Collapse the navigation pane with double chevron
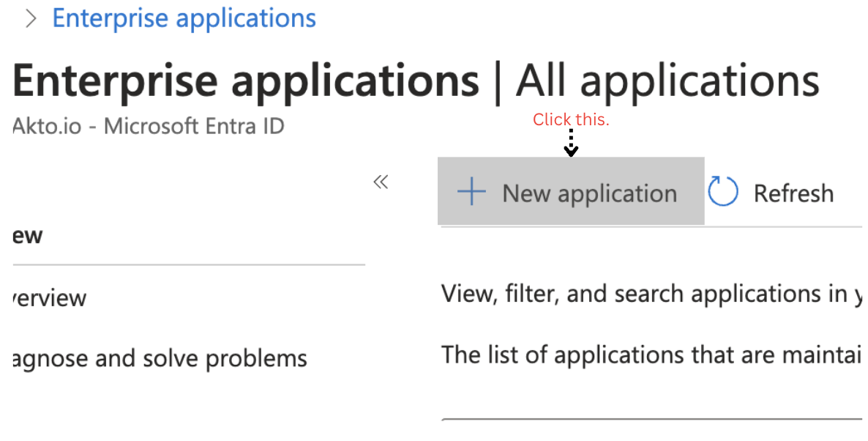868x441 pixels. [x=380, y=181]
